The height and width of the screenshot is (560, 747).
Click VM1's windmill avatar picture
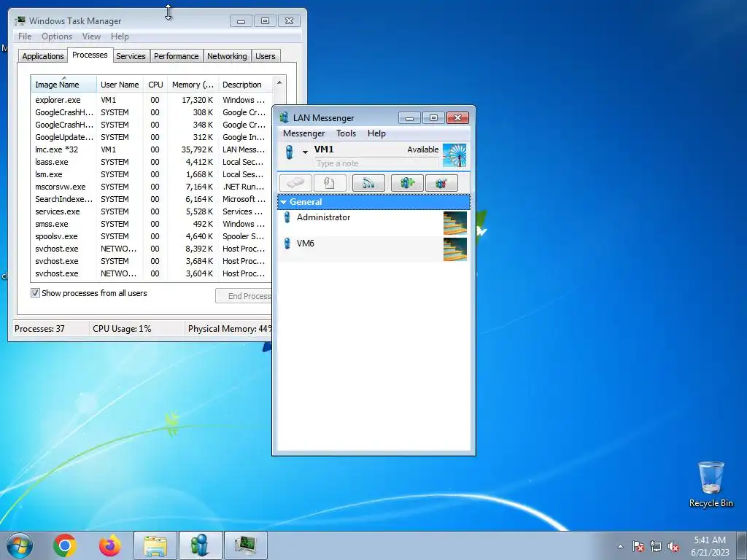(454, 155)
